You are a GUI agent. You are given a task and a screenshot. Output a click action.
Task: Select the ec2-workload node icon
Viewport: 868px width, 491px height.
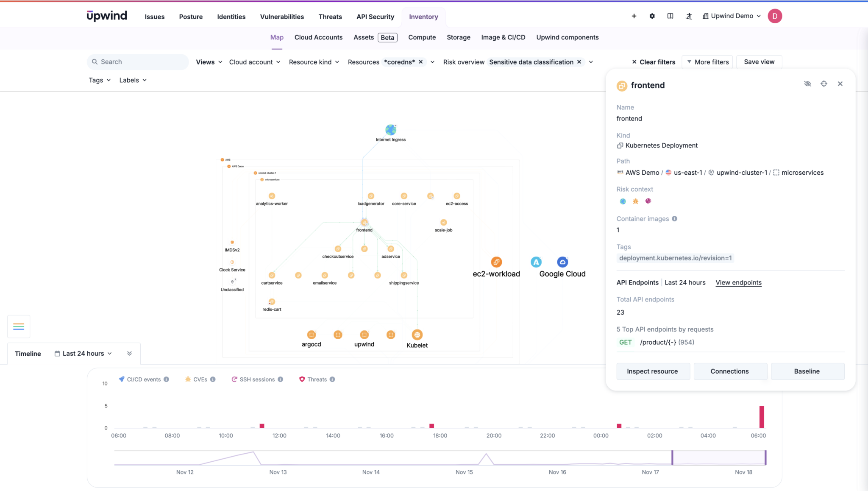[496, 262]
